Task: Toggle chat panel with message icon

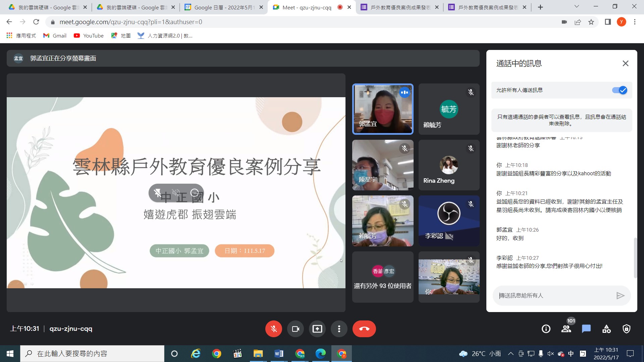Action: click(x=586, y=329)
